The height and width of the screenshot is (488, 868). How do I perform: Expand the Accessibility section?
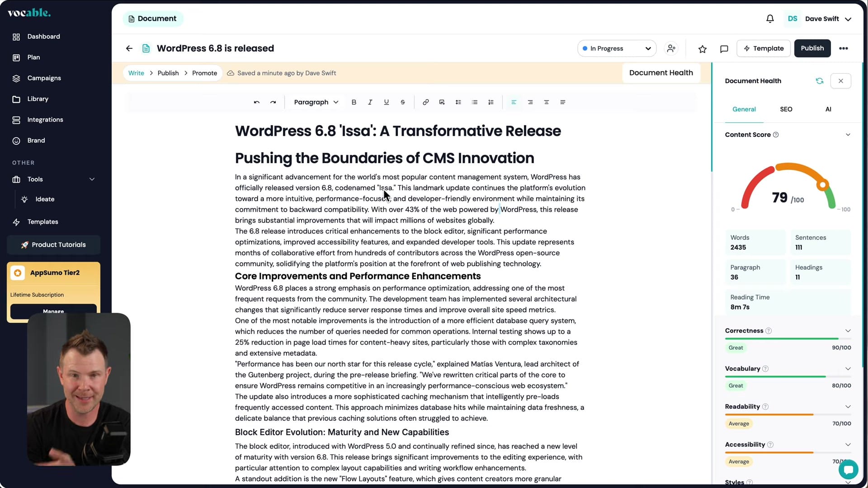(848, 445)
